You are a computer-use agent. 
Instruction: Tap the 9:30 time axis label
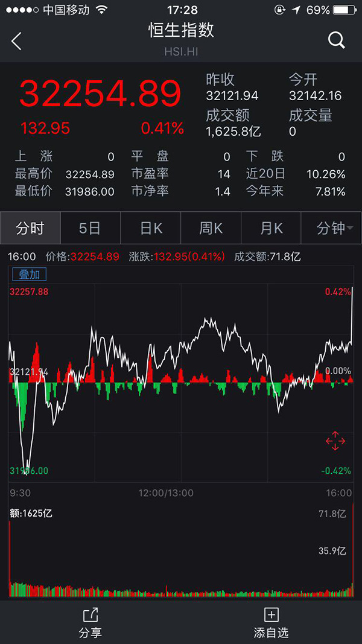pyautogui.click(x=20, y=493)
